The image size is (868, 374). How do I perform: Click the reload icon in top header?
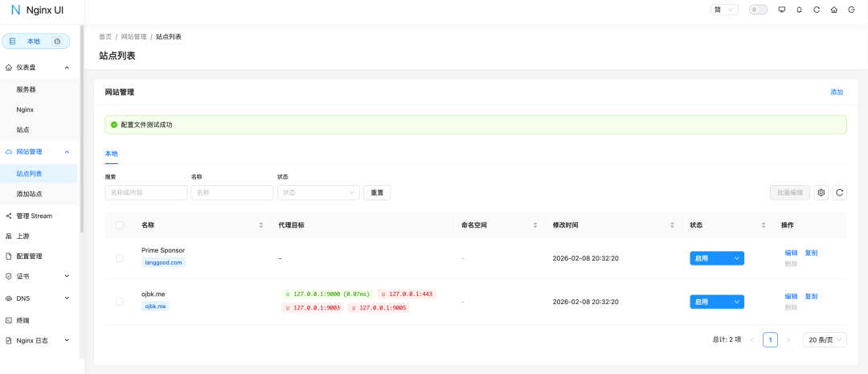[x=817, y=10]
